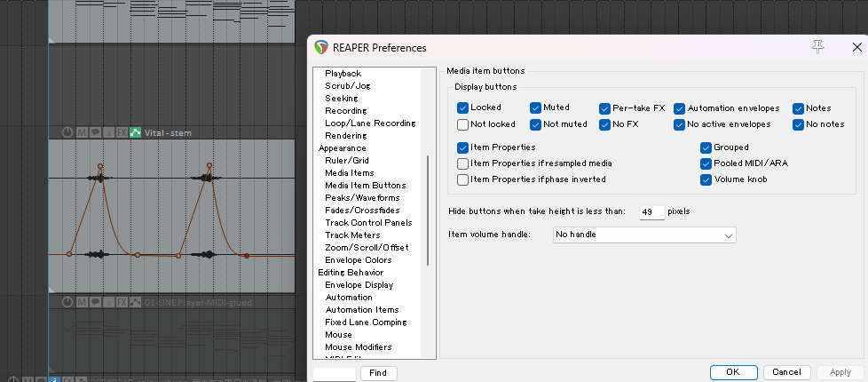Select Mouse Modifiers in the preferences tree
This screenshot has height=382, width=868.
click(x=359, y=347)
